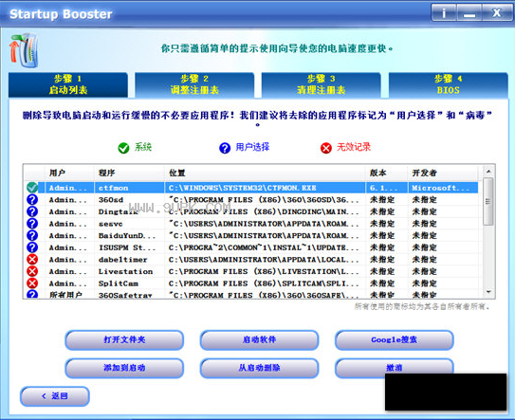Click the 打开文件夹 button
Viewport: 515px width, 420px height.
coord(124,339)
